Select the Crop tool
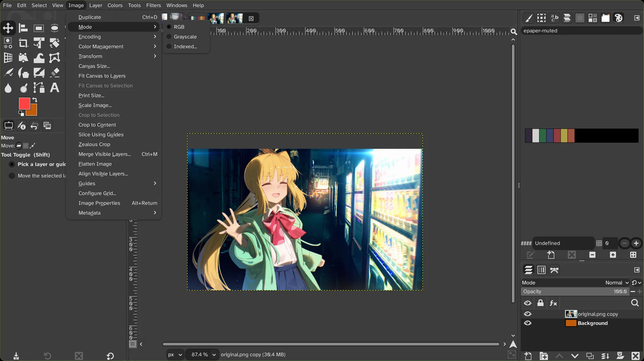644x361 pixels. point(23,43)
